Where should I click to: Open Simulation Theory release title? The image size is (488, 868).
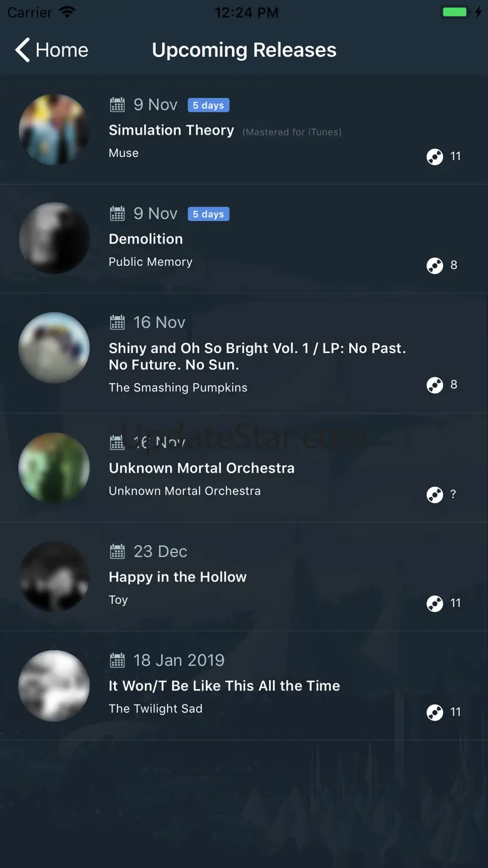pyautogui.click(x=171, y=130)
